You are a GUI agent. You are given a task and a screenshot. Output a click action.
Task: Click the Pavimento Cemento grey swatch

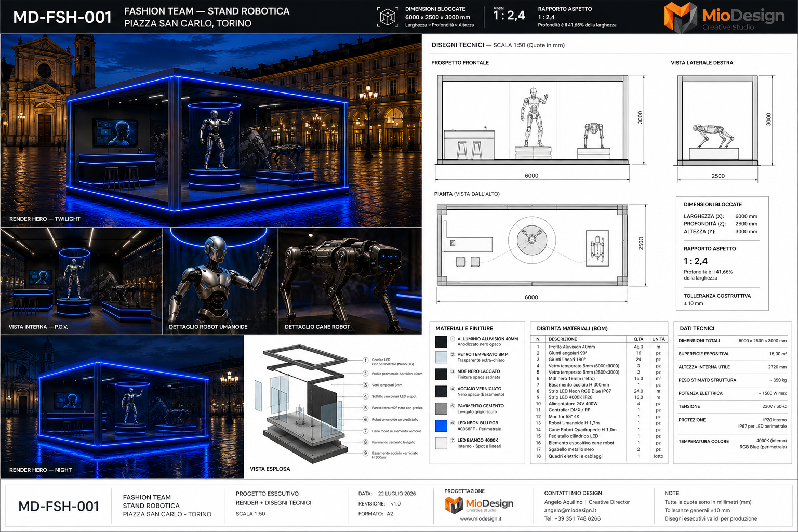pos(441,408)
